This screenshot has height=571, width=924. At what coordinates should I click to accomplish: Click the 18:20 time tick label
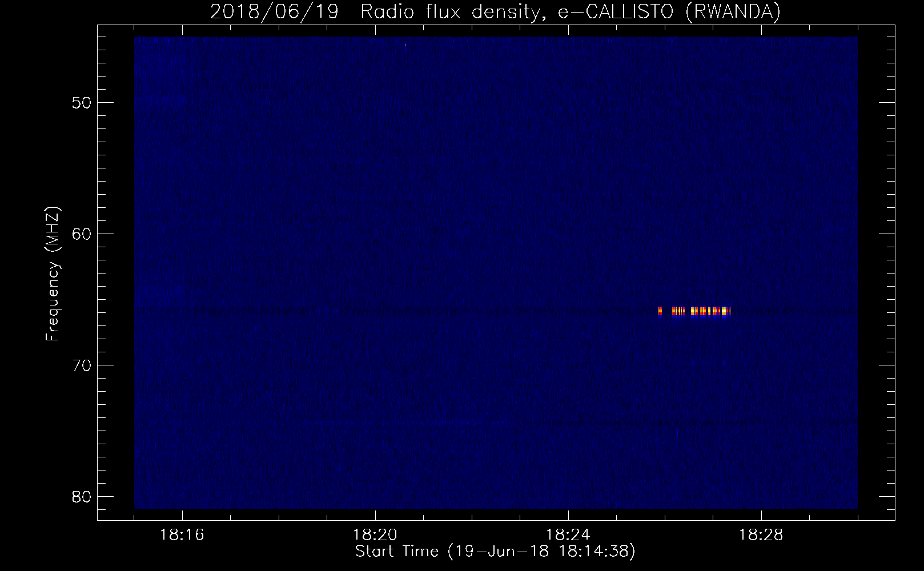point(375,535)
